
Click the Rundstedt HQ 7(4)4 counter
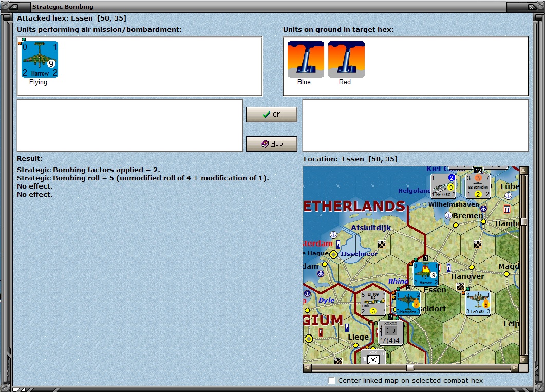tap(391, 332)
